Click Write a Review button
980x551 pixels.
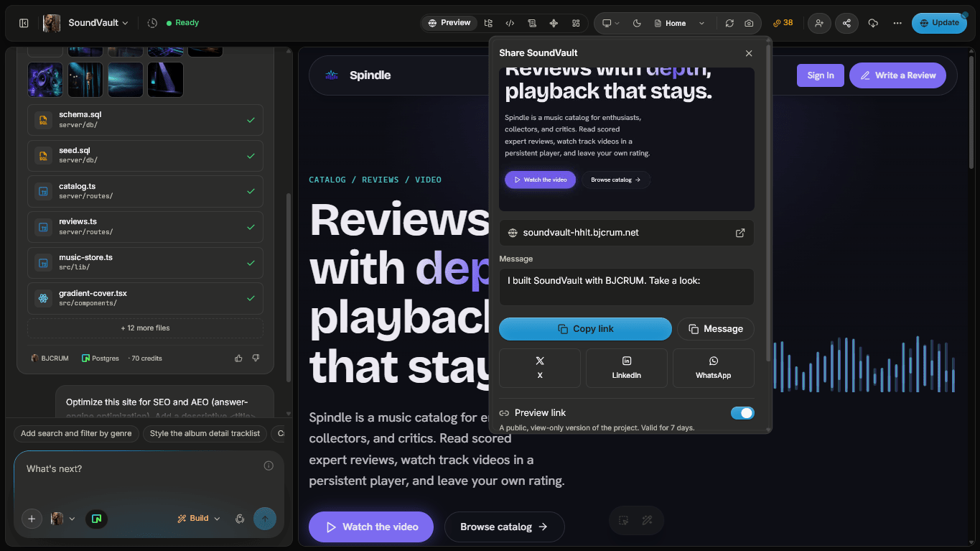(x=898, y=75)
